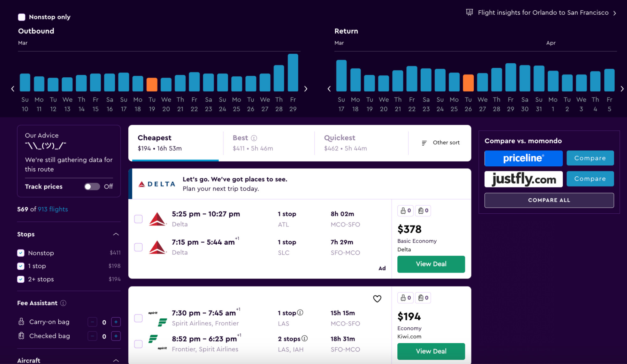This screenshot has height=364, width=627.
Task: Compare with justfly.com
Action: (x=590, y=179)
